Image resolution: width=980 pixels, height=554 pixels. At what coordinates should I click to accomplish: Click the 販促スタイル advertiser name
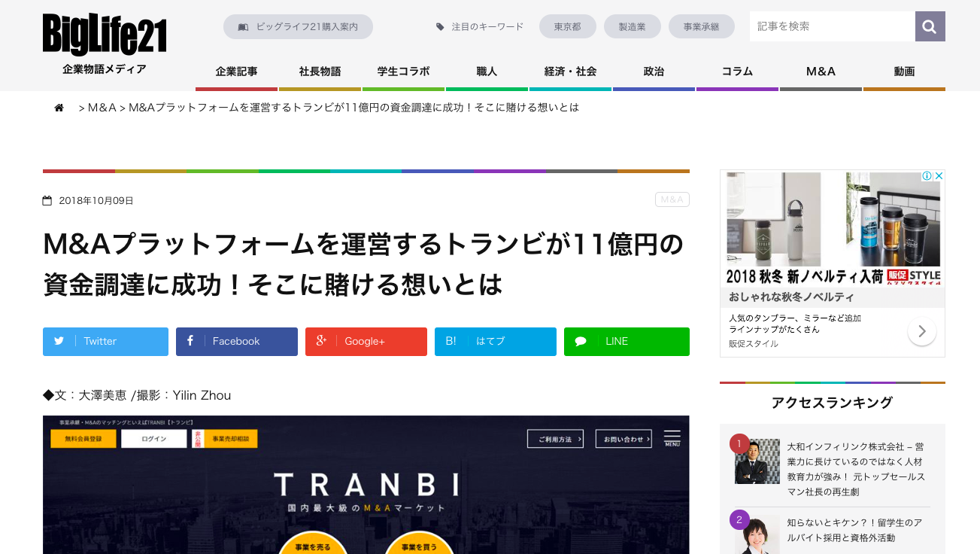coord(754,344)
